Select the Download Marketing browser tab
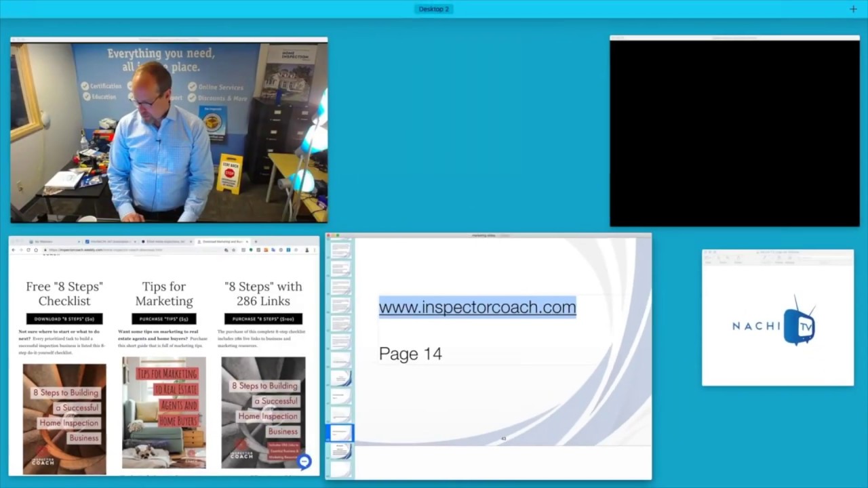 (222, 241)
